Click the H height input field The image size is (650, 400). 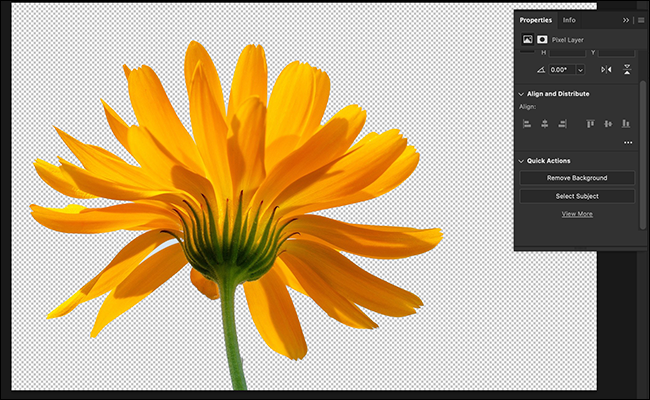567,53
